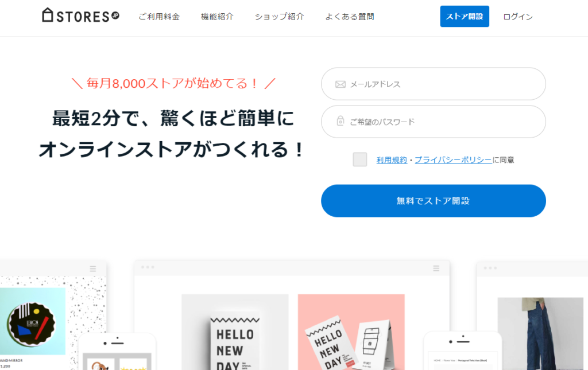The image size is (588, 370).
Task: Open hamburger menu in center shop preview
Action: click(x=436, y=268)
